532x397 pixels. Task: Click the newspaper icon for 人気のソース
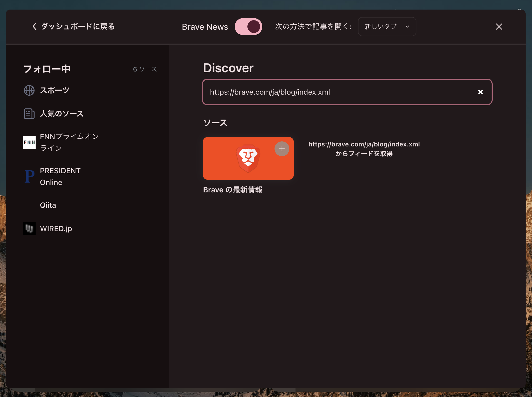[x=29, y=114]
